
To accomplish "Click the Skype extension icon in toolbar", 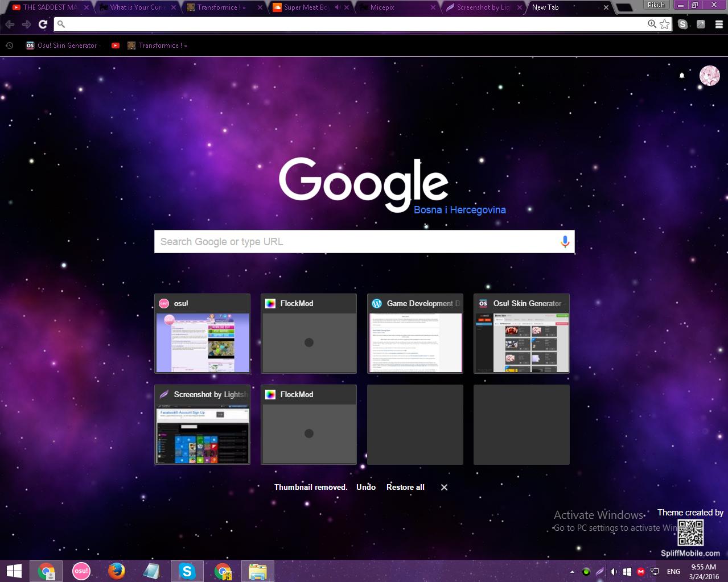I will point(683,24).
